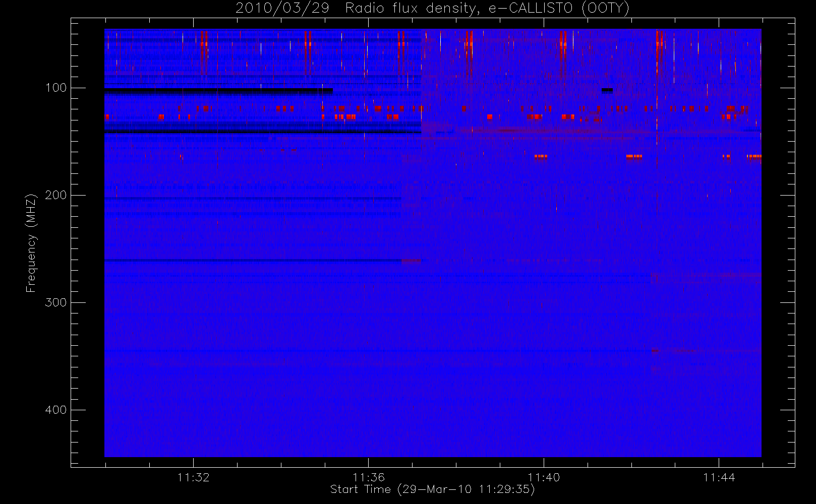This screenshot has height=504, width=816.
Task: Click the 11:44 time tick label
Action: pyautogui.click(x=719, y=477)
